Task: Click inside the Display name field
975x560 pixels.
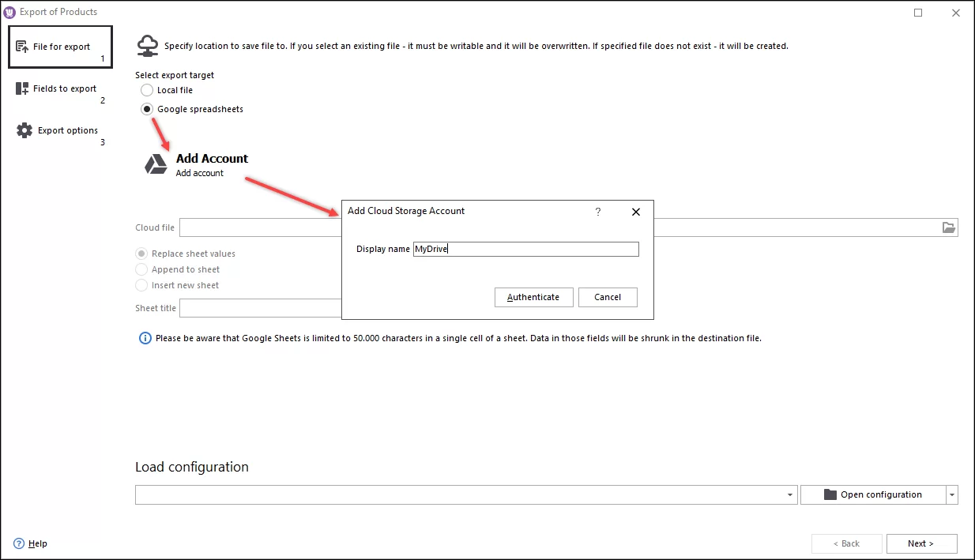Action: point(525,249)
